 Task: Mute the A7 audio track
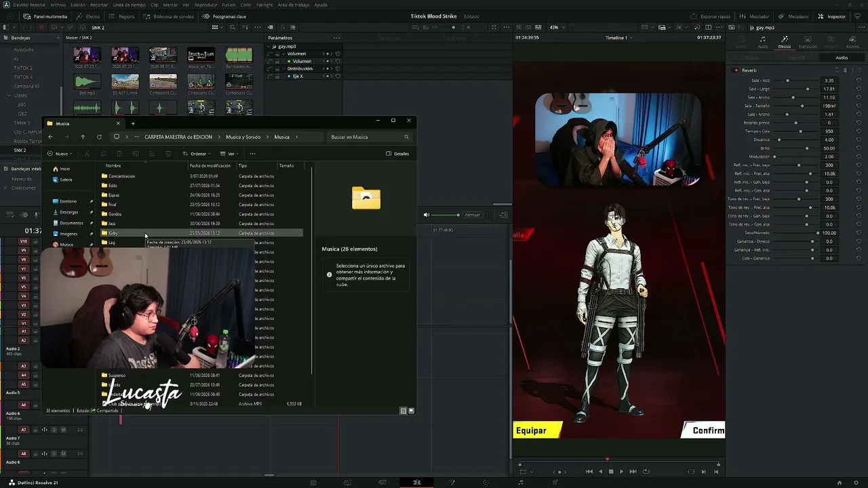(x=63, y=430)
